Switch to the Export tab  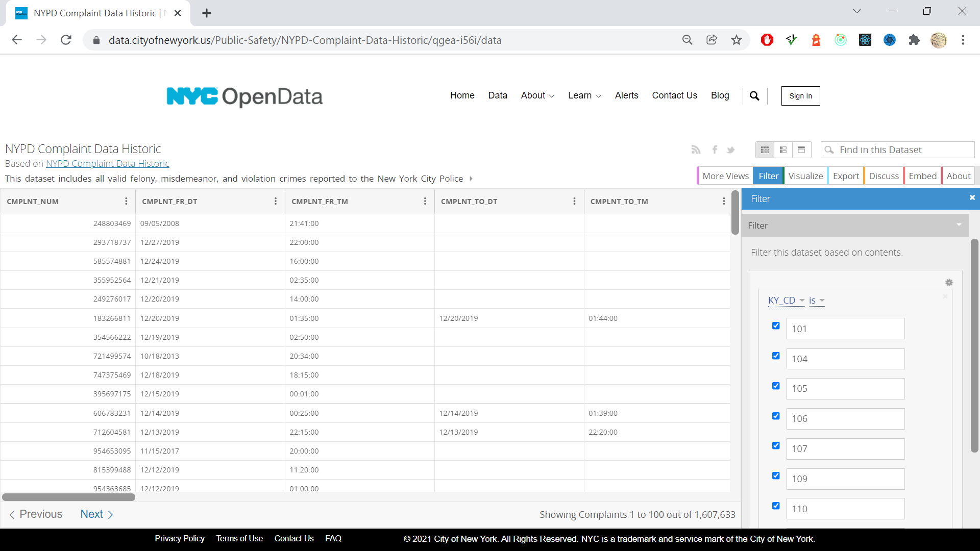(845, 176)
